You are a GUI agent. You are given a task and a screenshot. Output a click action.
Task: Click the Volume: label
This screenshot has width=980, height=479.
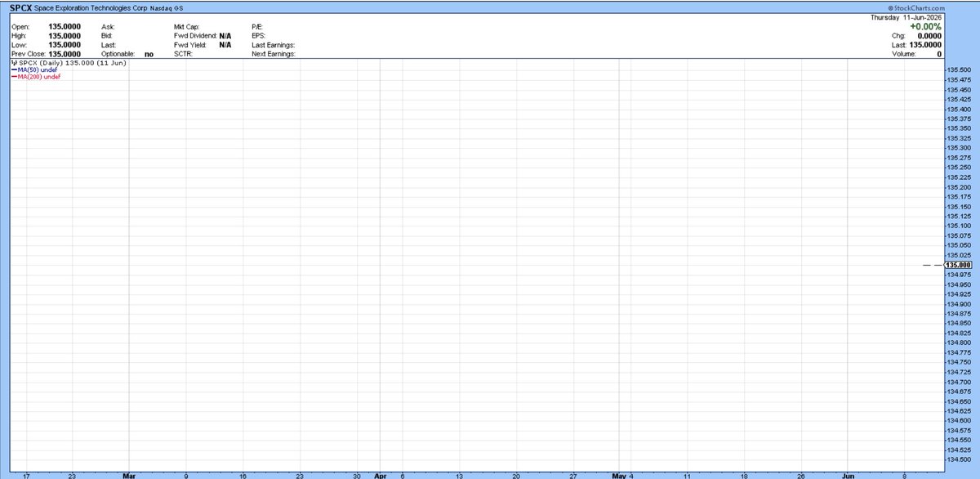[x=905, y=54]
